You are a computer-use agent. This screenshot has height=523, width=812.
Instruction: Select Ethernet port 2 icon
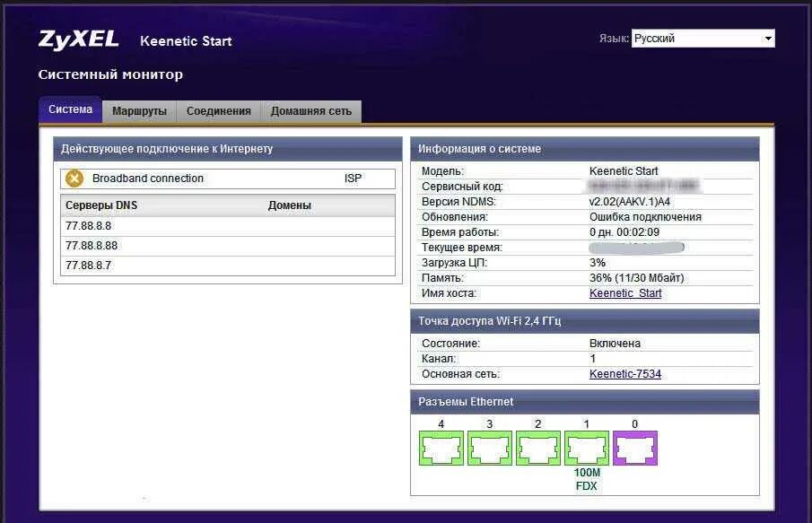click(x=538, y=448)
